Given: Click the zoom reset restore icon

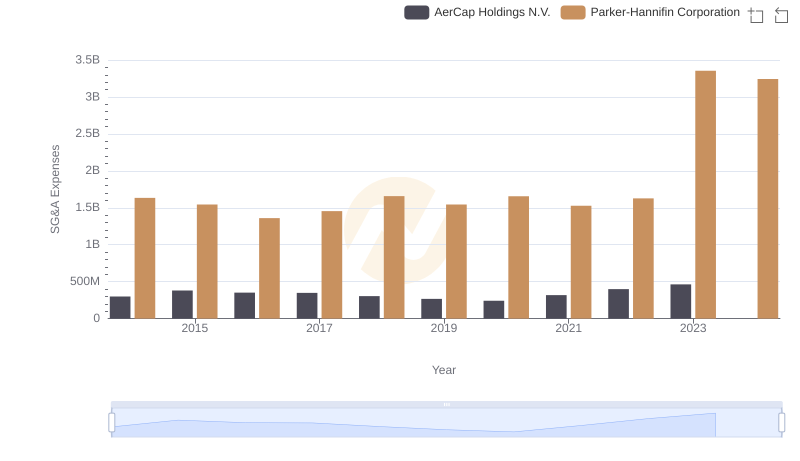Looking at the screenshot, I should [781, 15].
